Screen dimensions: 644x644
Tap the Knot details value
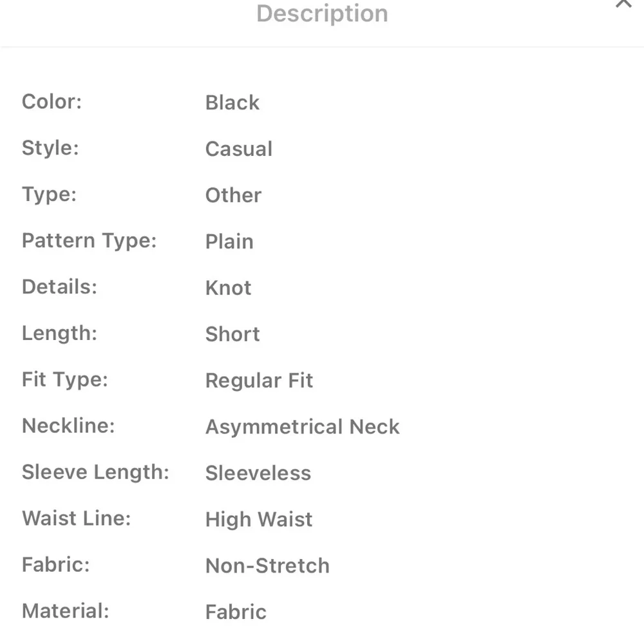tap(229, 288)
